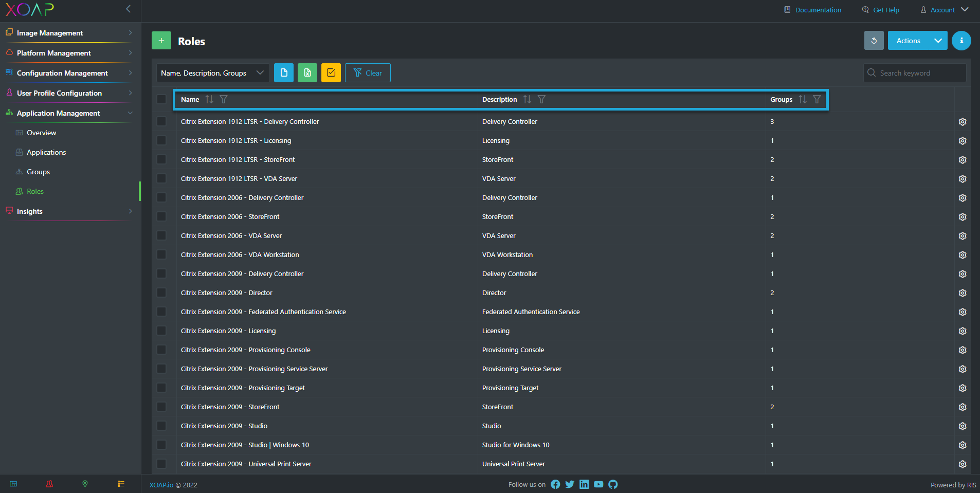Open the Twitter icon in footer
This screenshot has height=493, width=980.
pos(570,484)
